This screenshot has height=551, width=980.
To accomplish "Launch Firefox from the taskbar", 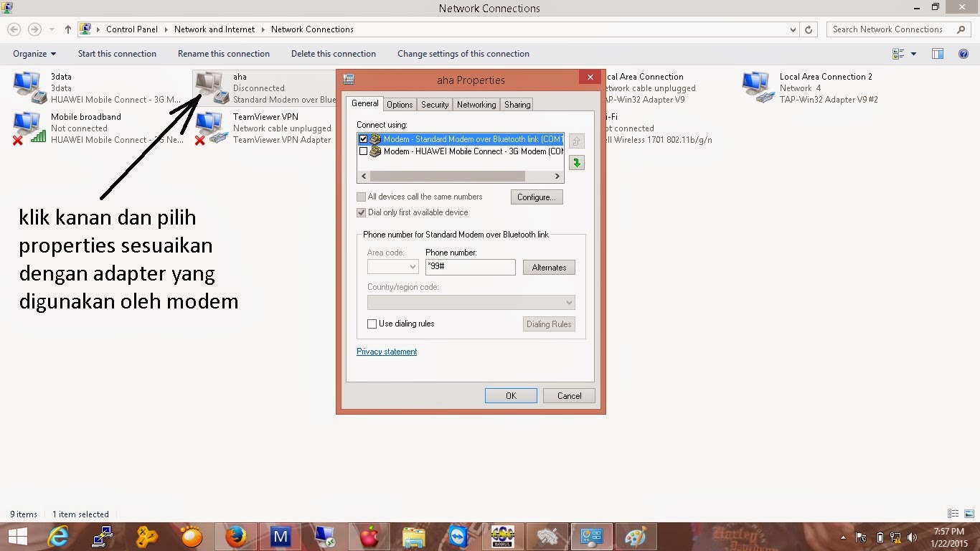I will (236, 536).
